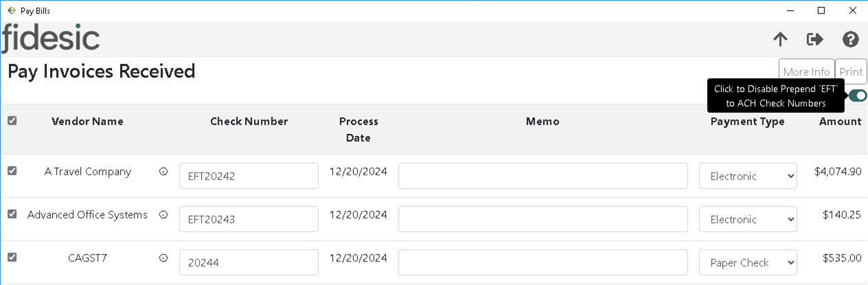Screen dimensions: 868x285
Task: Uncheck the A Travel Company row checkbox
Action: [x=12, y=171]
